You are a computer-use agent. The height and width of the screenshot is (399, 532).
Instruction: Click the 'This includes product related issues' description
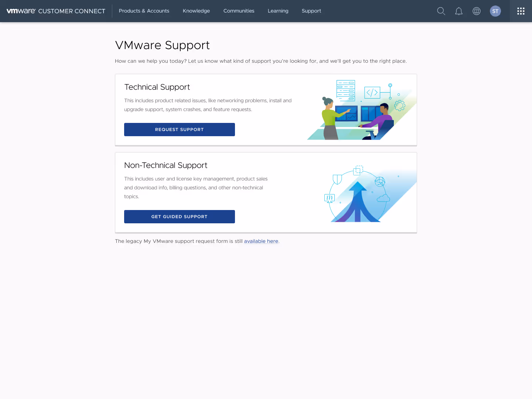point(208,105)
